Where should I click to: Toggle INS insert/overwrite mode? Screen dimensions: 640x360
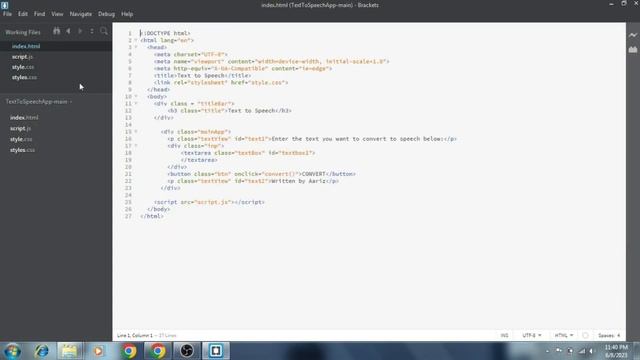pos(504,336)
